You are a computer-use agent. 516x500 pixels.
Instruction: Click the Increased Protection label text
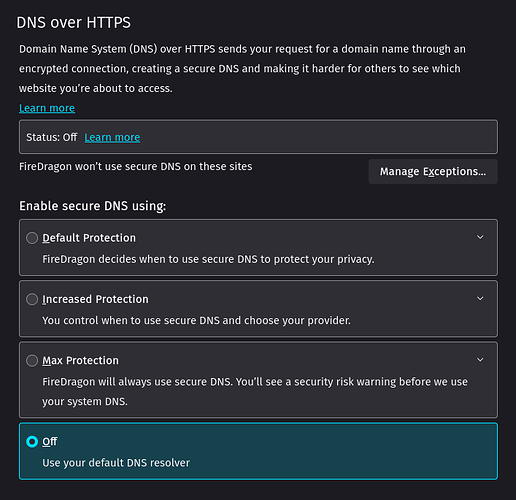[x=95, y=299]
